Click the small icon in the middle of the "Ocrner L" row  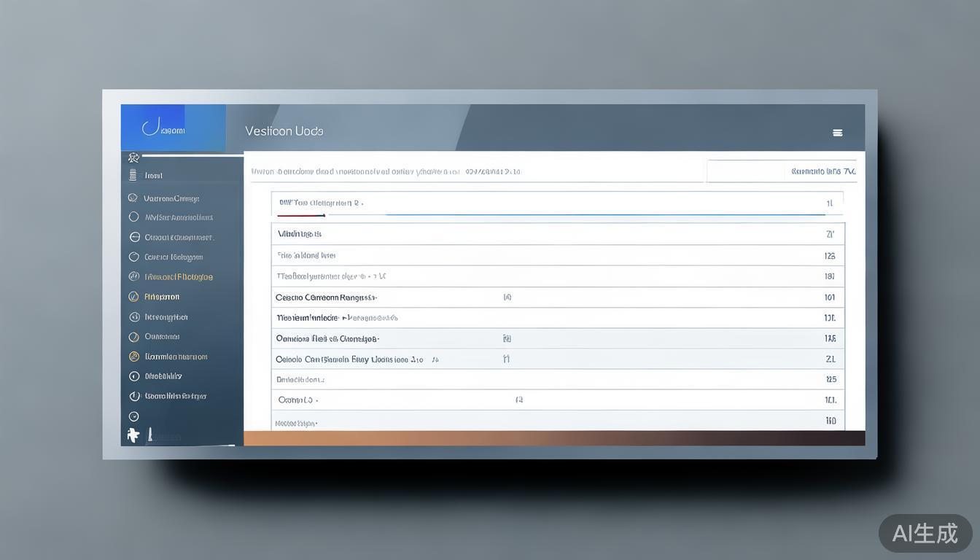[x=518, y=400]
